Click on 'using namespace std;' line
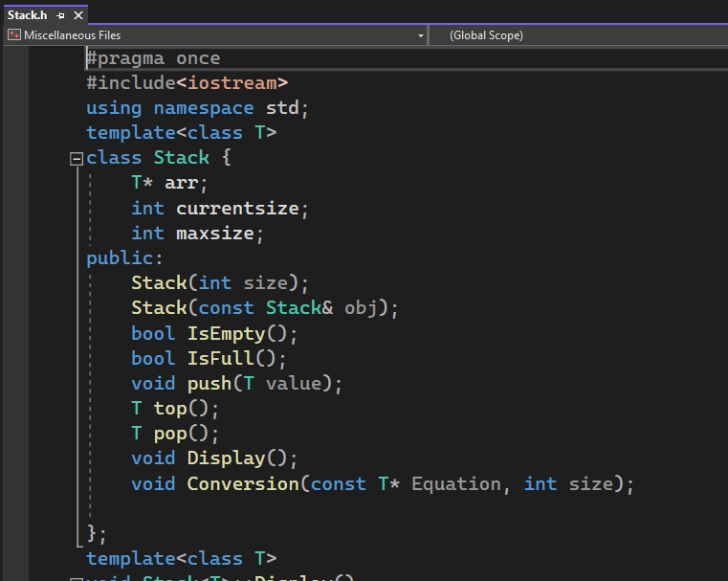 197,108
